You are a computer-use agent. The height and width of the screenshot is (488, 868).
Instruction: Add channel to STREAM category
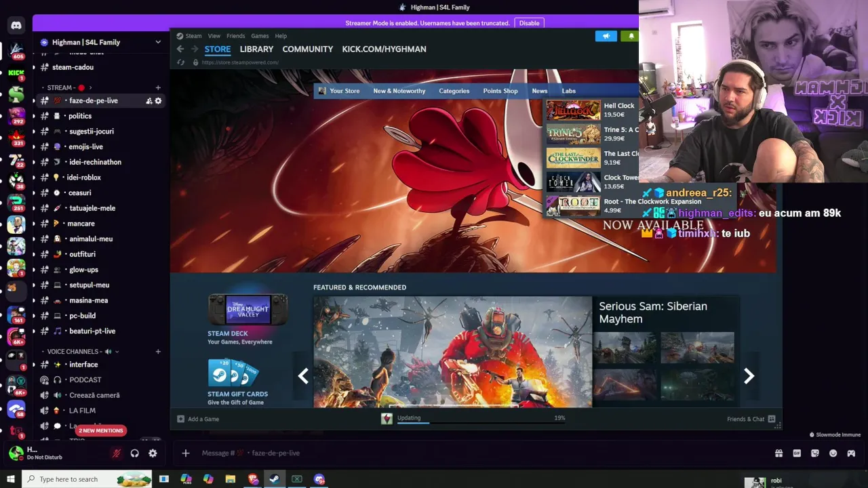coord(158,87)
